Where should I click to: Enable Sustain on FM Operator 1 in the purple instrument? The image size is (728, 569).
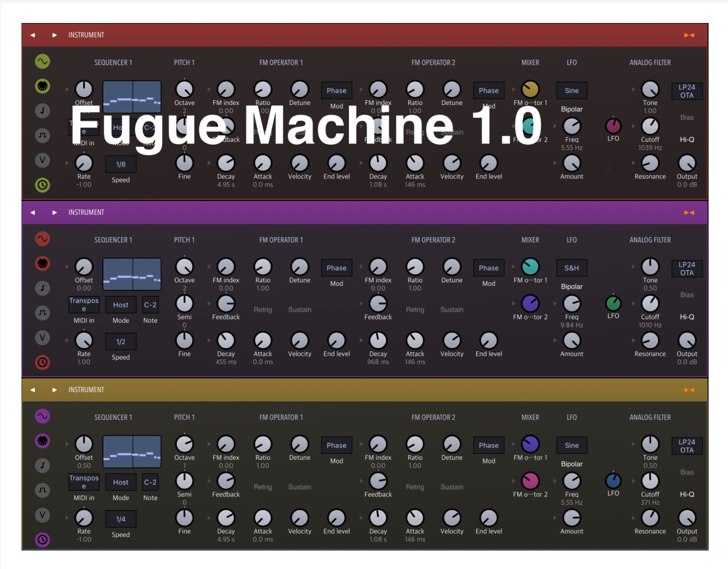tap(300, 310)
